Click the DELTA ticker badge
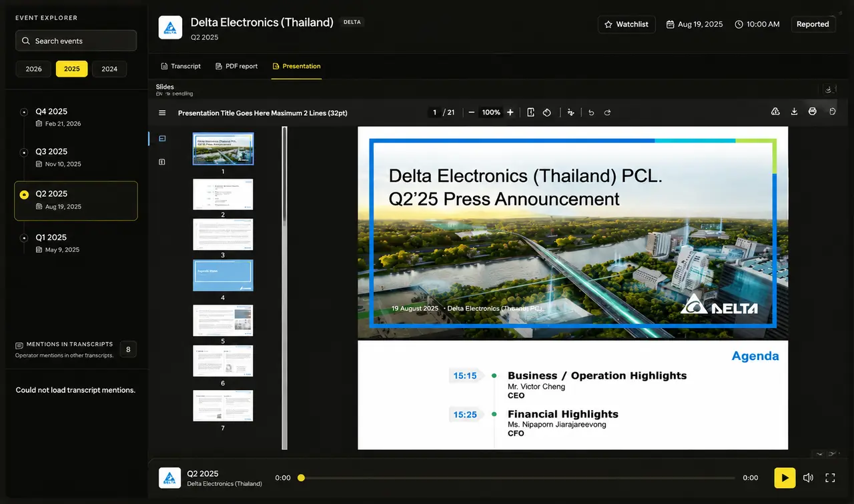 [352, 22]
